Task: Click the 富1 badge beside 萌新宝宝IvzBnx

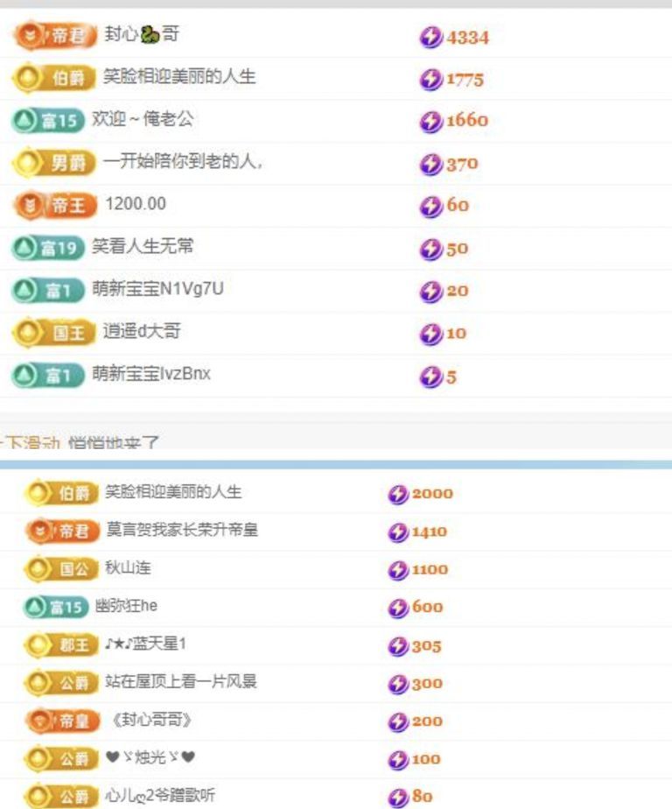Action: [48, 375]
